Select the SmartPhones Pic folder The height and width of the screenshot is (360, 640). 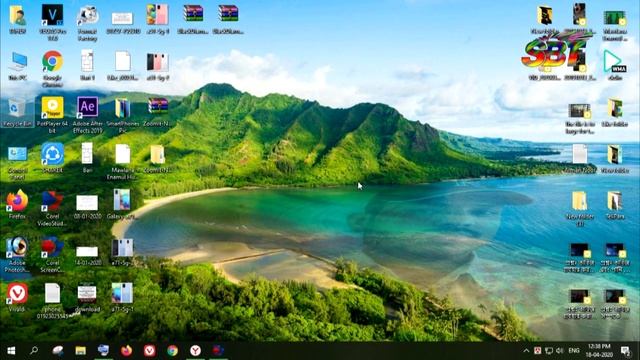click(122, 115)
